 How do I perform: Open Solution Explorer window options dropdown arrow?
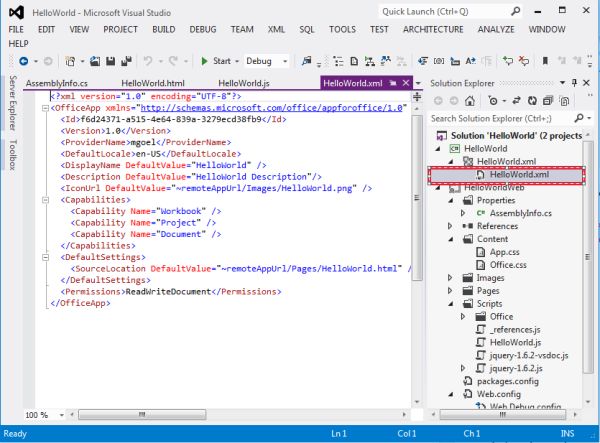pos(562,83)
